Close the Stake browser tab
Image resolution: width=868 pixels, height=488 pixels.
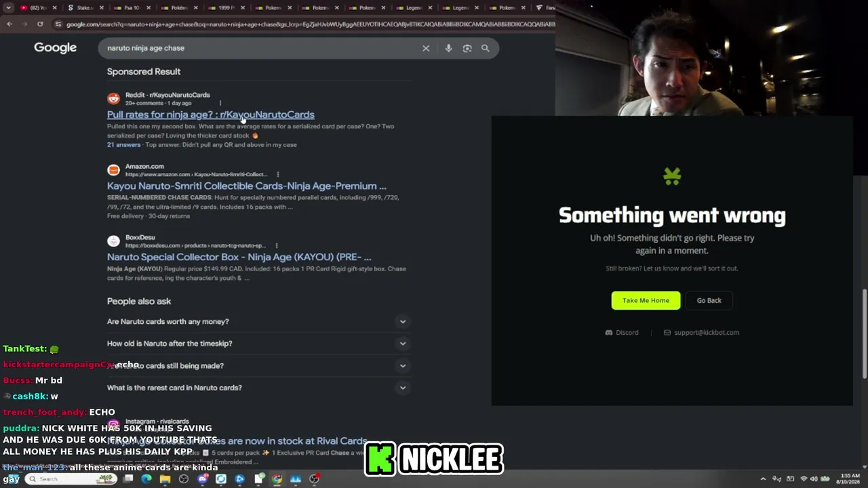102,7
